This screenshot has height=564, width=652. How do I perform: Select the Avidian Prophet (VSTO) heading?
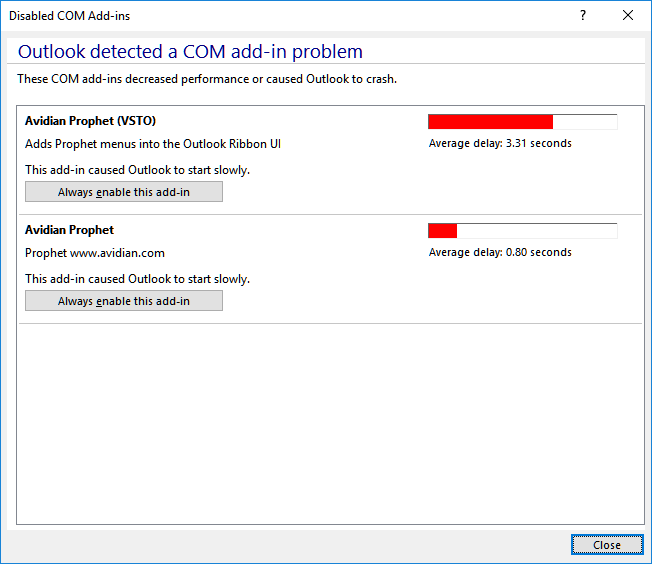[90, 121]
